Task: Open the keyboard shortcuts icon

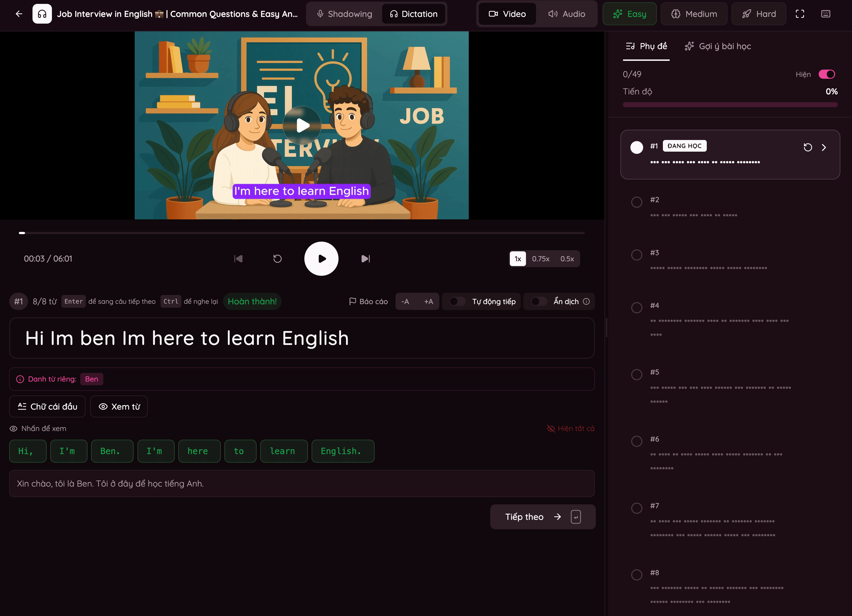Action: 826,14
